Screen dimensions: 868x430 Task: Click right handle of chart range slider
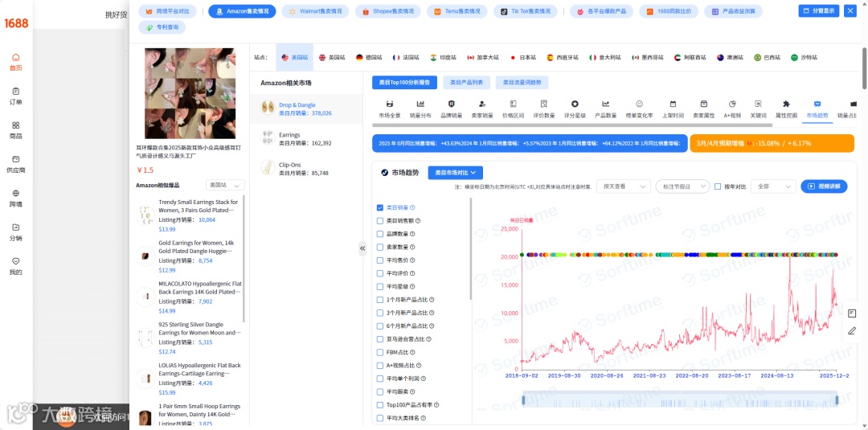(837, 399)
